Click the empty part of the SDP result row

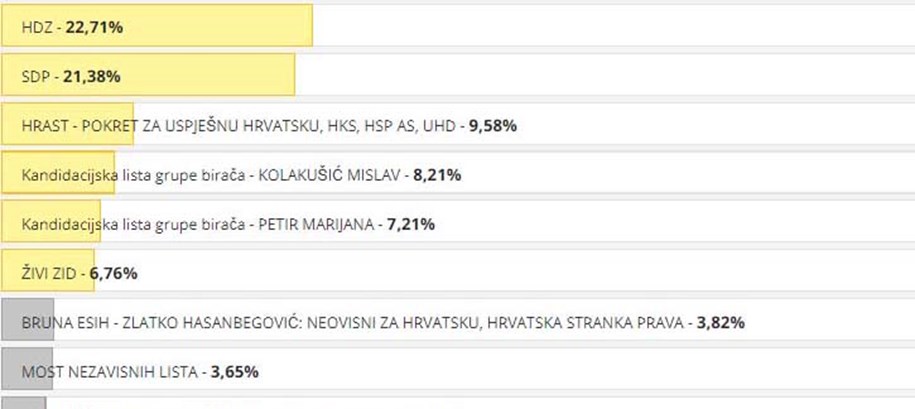(605, 74)
